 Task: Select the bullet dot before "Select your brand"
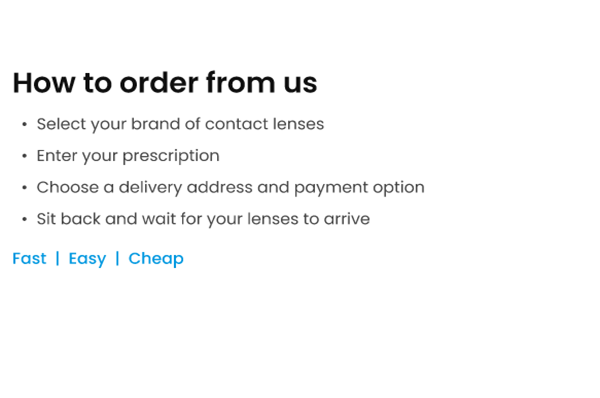[24, 124]
